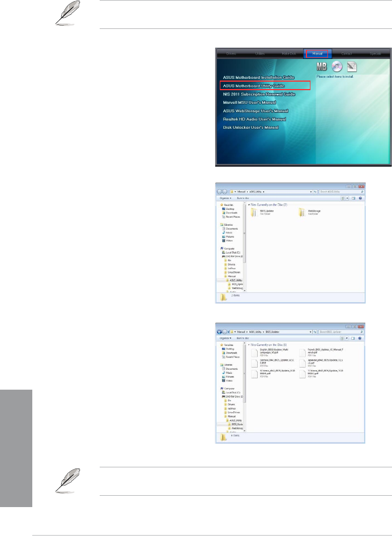Click search box in ASUS_Utility window
This screenshot has width=392, height=536.
coord(342,192)
